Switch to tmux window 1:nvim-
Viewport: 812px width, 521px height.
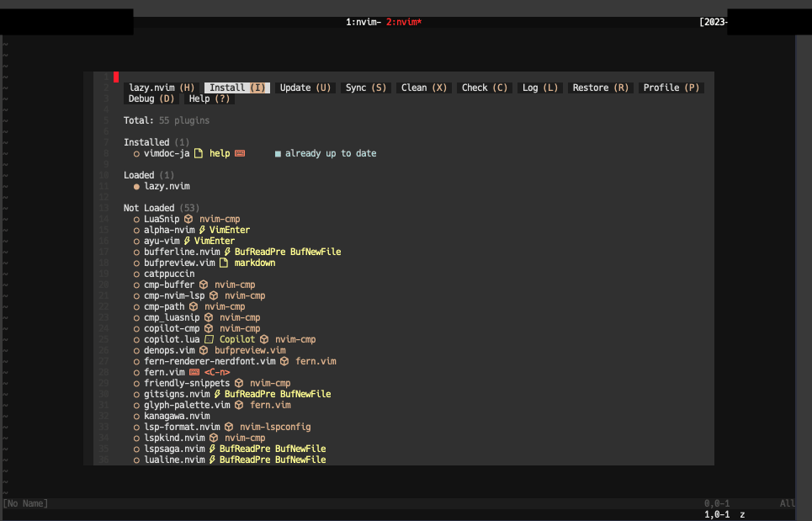[x=364, y=22]
